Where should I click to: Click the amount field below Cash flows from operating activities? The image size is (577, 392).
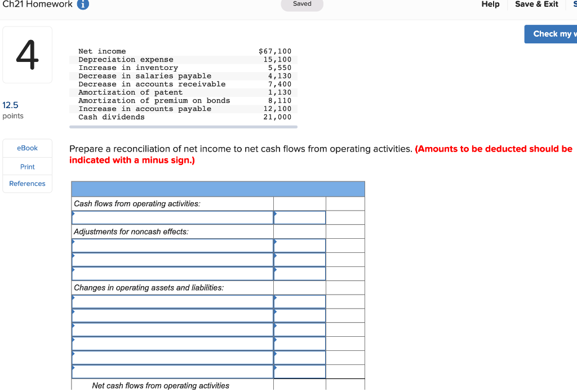coord(300,217)
